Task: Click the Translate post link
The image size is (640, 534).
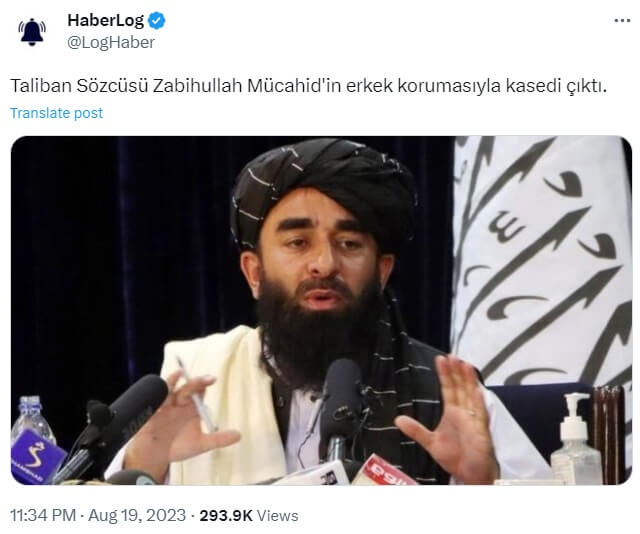Action: pyautogui.click(x=56, y=113)
